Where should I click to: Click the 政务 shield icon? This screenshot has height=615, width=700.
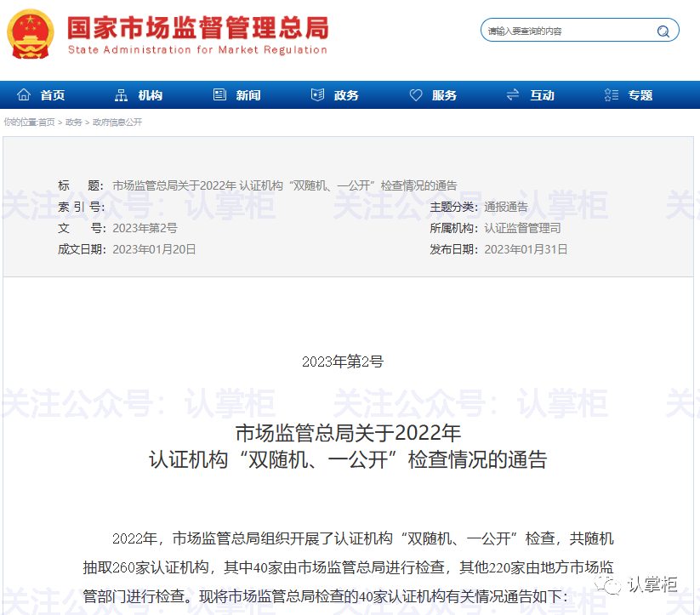(317, 94)
